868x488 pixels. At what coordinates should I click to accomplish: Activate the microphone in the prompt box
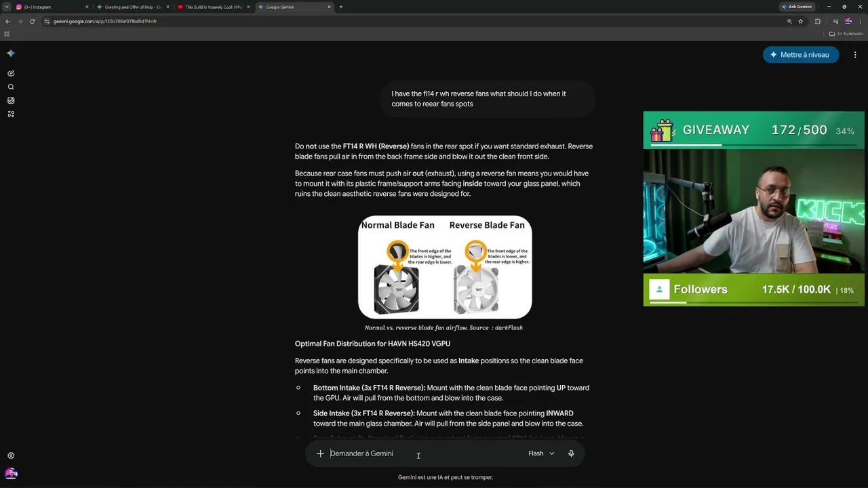point(571,453)
